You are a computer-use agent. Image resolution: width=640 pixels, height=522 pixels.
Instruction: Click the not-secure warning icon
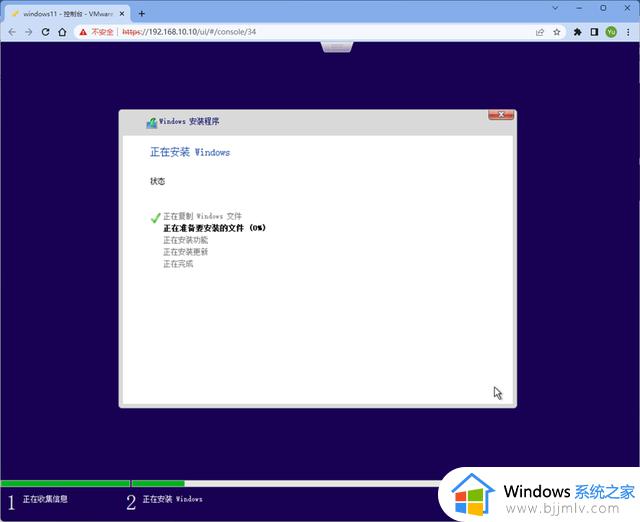pos(83,32)
